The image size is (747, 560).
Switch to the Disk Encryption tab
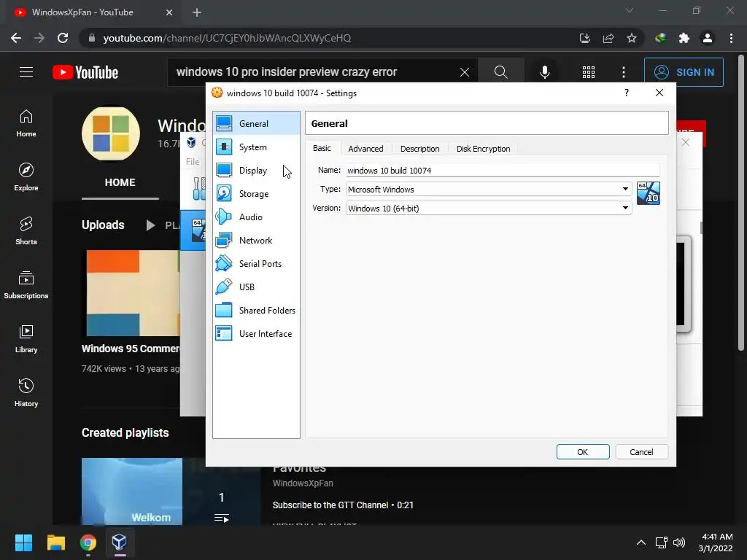[x=483, y=149]
